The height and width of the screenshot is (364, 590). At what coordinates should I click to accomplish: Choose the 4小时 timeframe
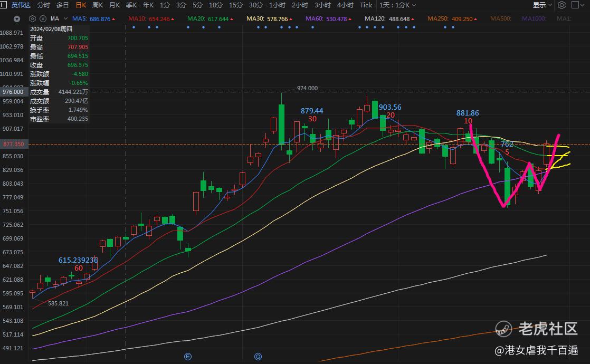345,5
